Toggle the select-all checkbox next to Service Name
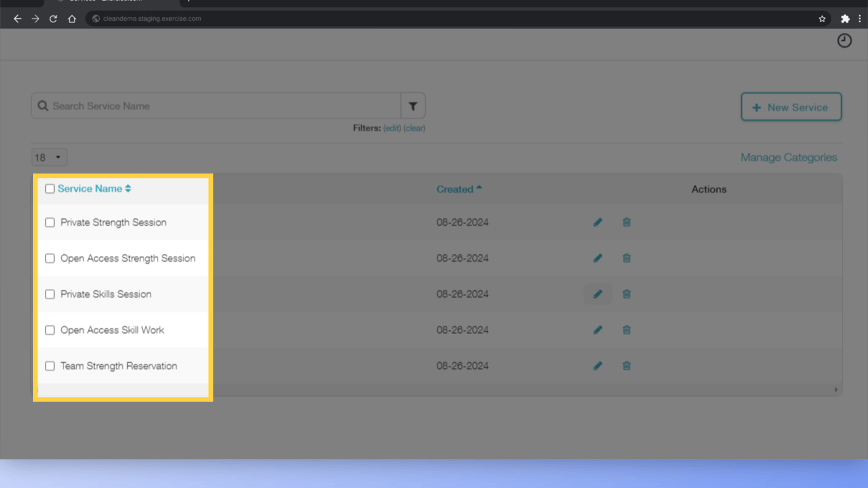 (x=50, y=189)
